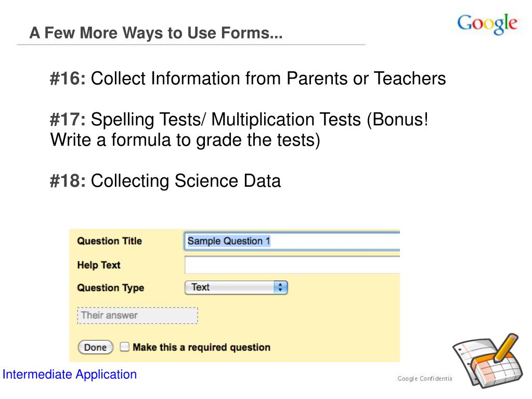Image resolution: width=532 pixels, height=399 pixels.
Task: Click the Google Confidential footer text
Action: [x=424, y=378]
